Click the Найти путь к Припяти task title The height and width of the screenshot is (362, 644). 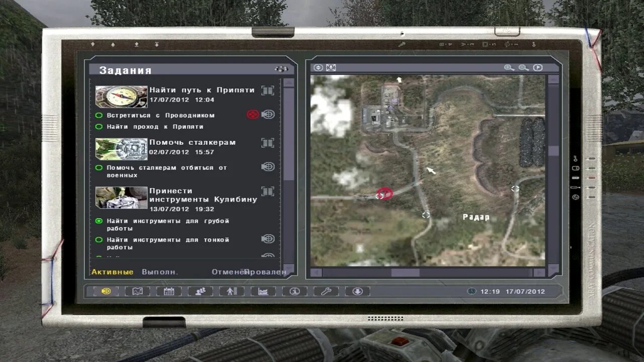coord(202,90)
